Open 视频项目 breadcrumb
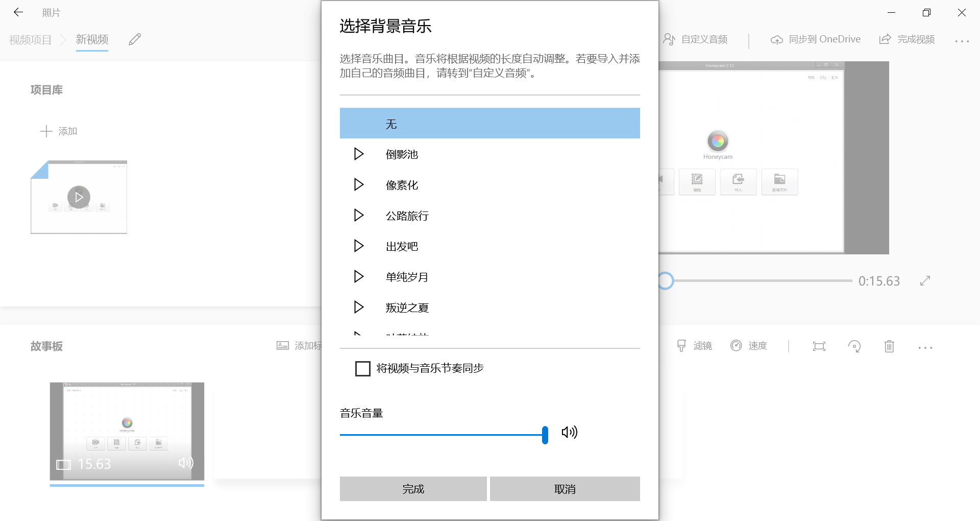The image size is (980, 521). click(31, 39)
